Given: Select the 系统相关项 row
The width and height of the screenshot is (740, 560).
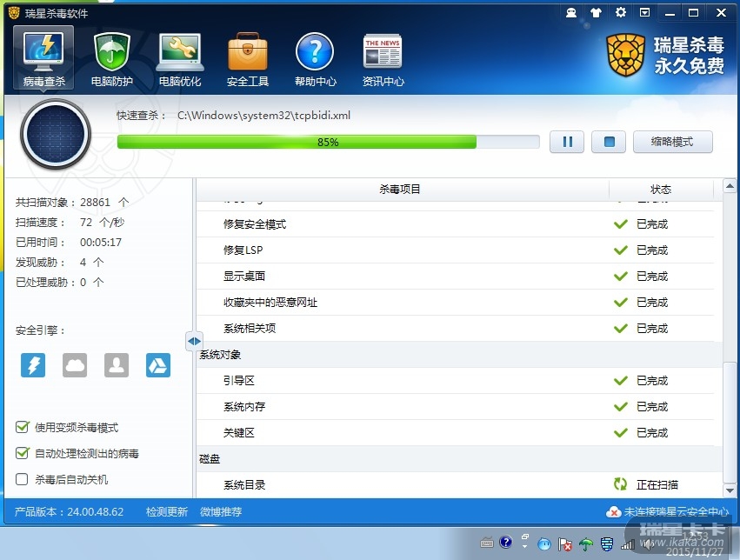Looking at the screenshot, I should pyautogui.click(x=456, y=329).
